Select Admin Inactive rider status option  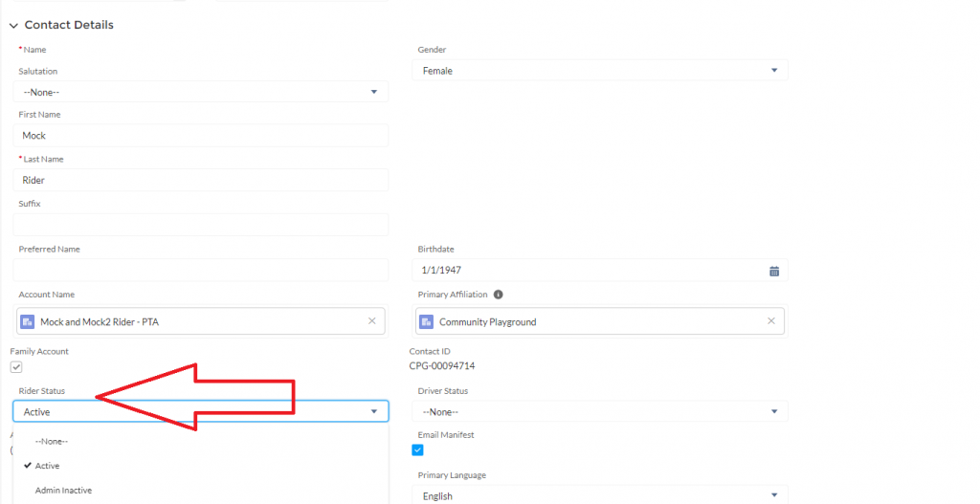click(63, 491)
